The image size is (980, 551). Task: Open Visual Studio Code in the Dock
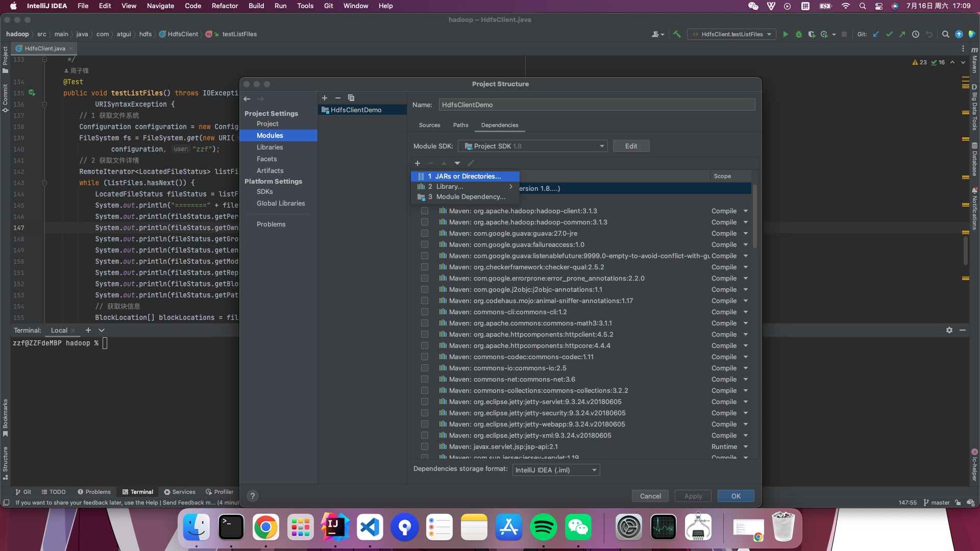click(370, 527)
